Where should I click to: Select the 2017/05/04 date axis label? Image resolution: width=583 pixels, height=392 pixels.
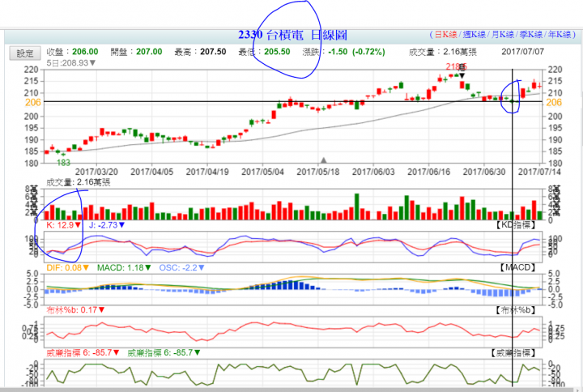coord(262,172)
